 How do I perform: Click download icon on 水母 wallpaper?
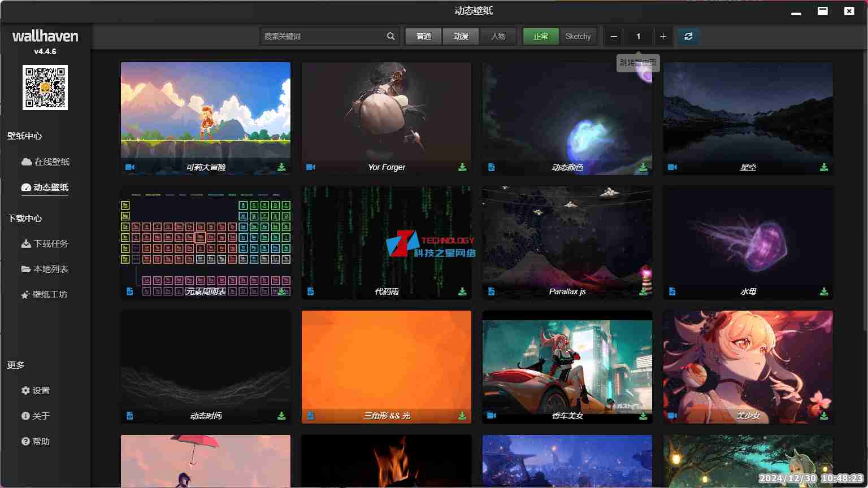(824, 291)
